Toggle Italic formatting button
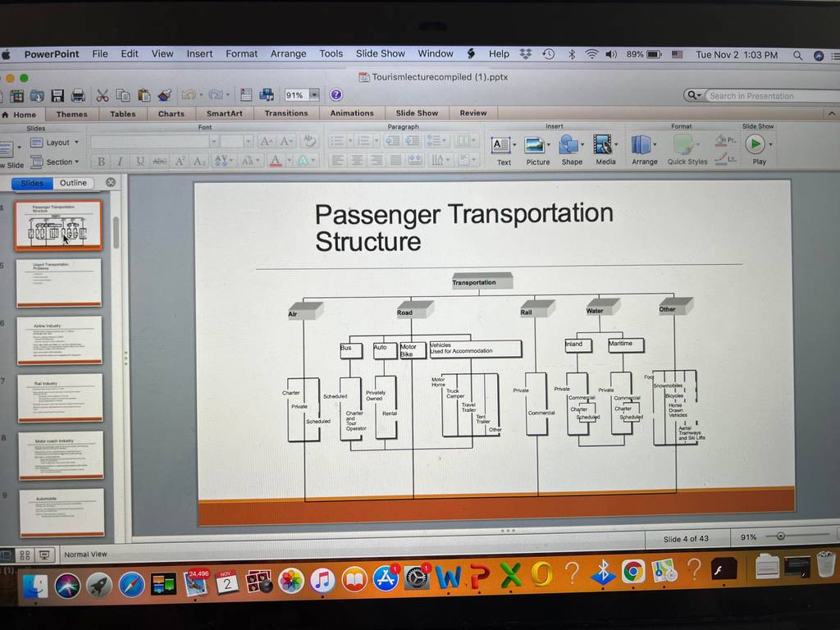The width and height of the screenshot is (840, 630). tap(120, 162)
